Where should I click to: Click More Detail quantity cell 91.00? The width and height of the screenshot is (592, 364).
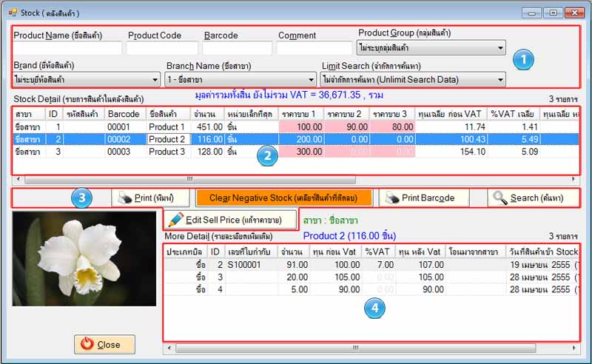[x=297, y=265]
